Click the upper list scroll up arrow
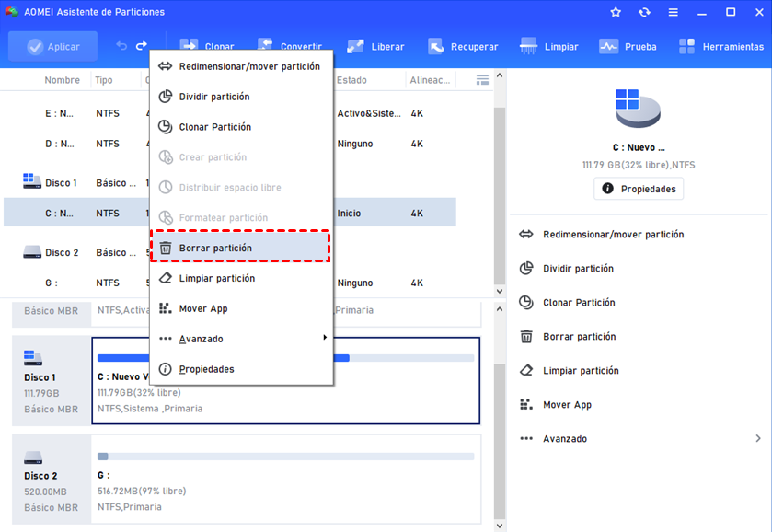772x532 pixels. point(500,75)
